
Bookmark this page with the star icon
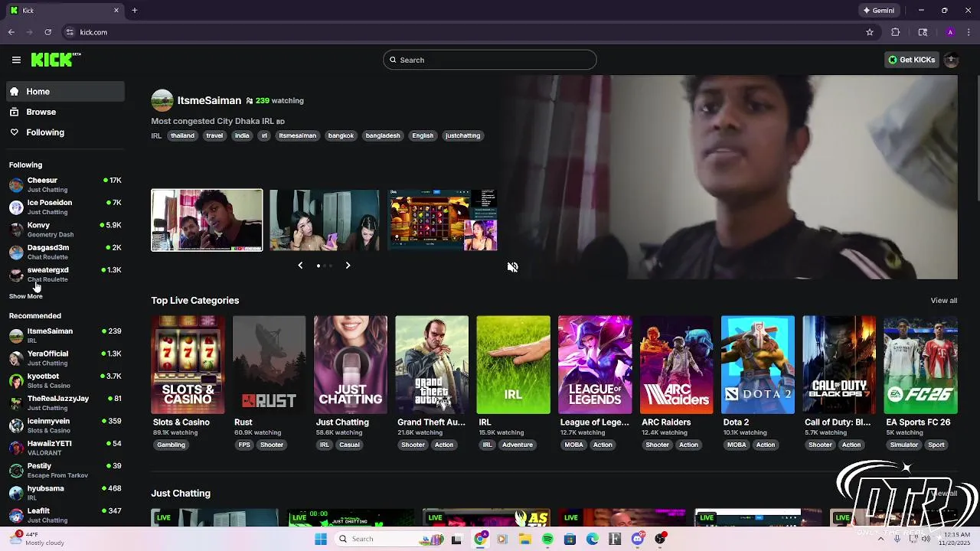pos(870,32)
